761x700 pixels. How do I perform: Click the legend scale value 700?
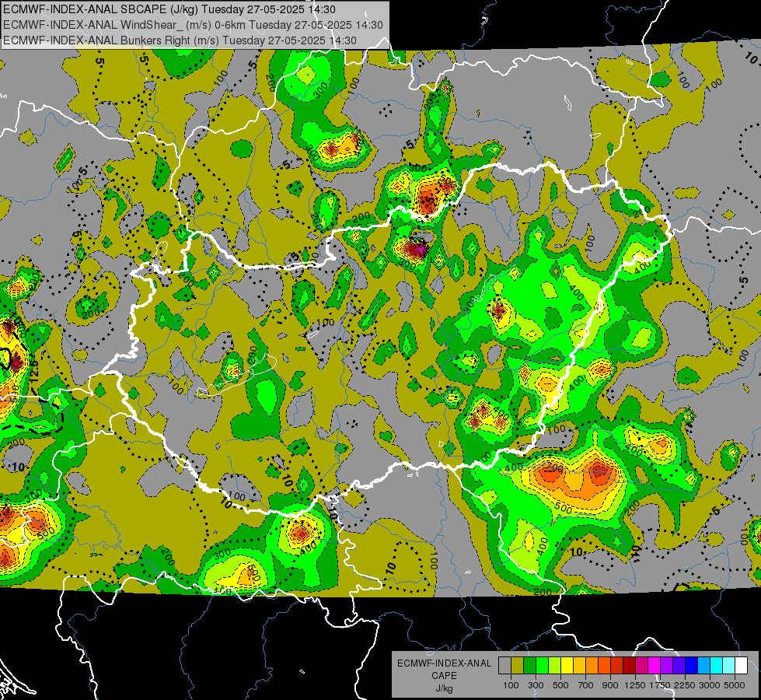click(585, 685)
